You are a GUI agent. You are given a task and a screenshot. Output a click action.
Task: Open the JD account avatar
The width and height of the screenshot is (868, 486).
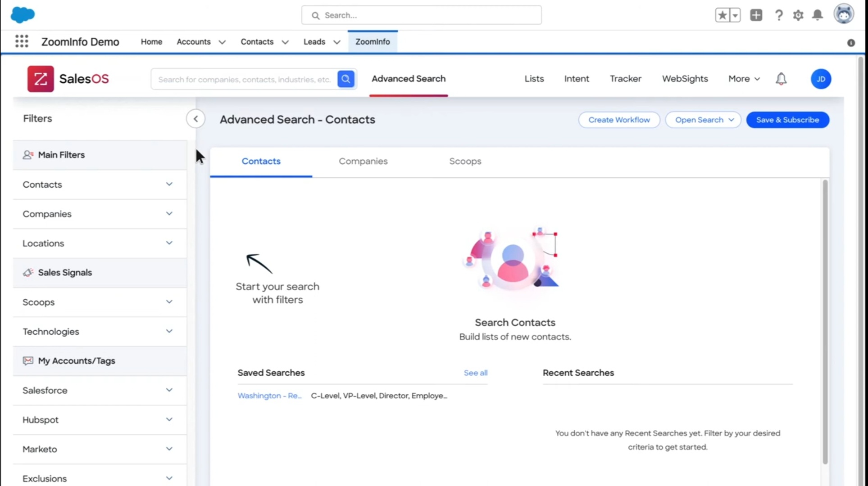point(821,79)
